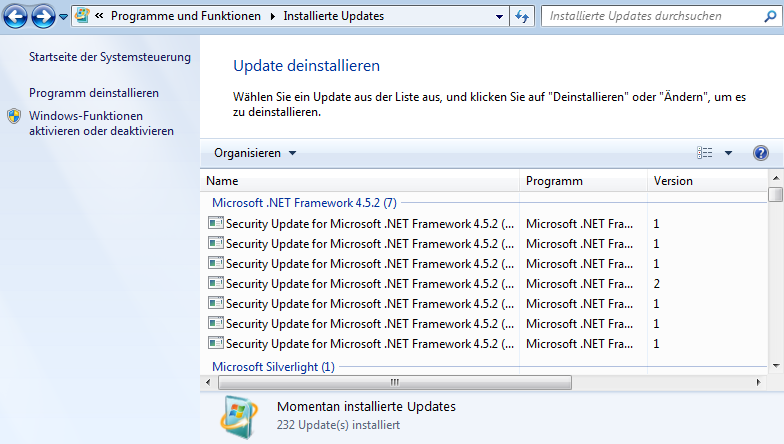The width and height of the screenshot is (784, 444).
Task: Click the update icon of the first row
Action: click(x=216, y=223)
